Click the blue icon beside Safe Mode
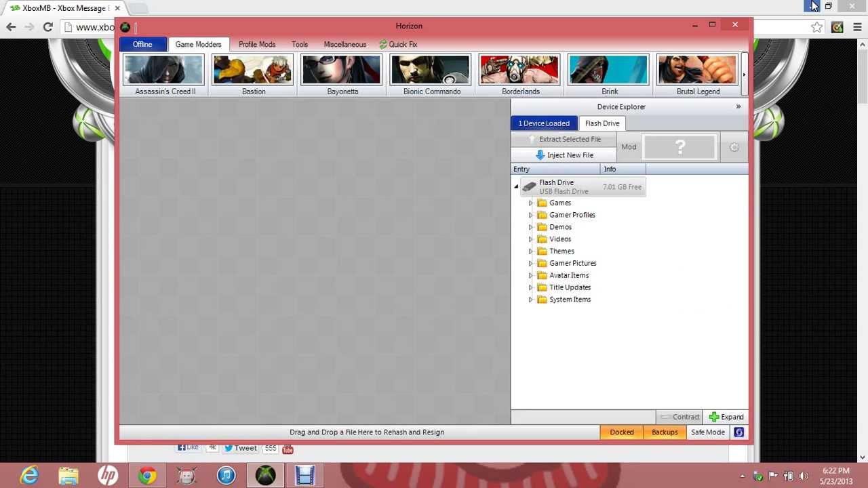 (x=738, y=432)
